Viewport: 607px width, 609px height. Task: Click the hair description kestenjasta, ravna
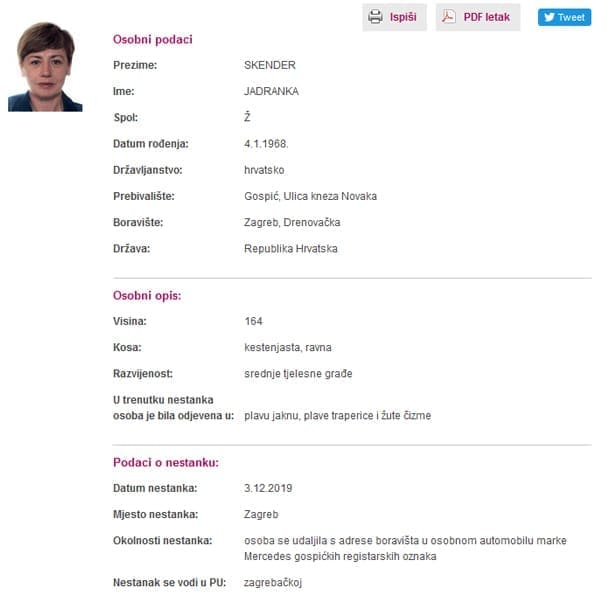click(287, 348)
